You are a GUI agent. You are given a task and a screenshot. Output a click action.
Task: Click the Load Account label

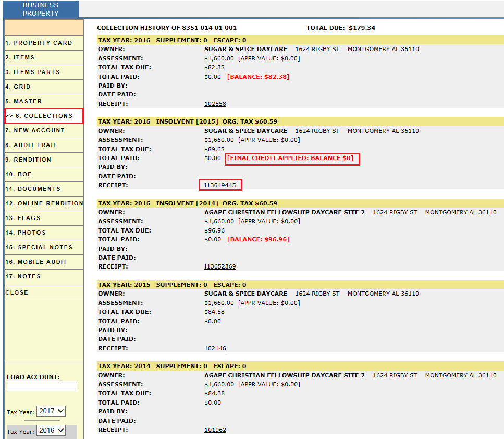pos(33,377)
